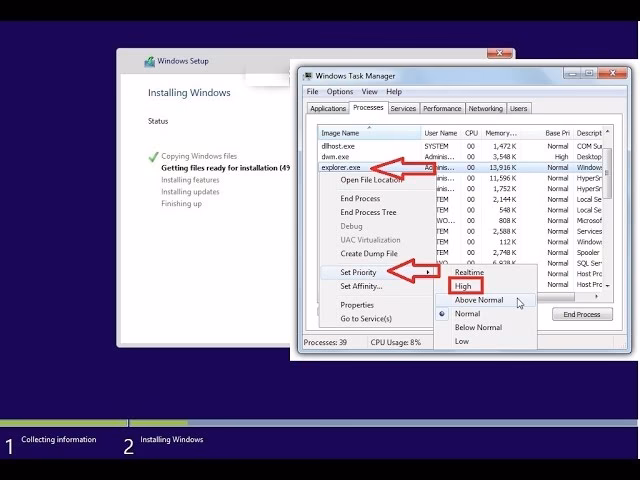
Task: Choose Open File Location in context menu
Action: [372, 180]
